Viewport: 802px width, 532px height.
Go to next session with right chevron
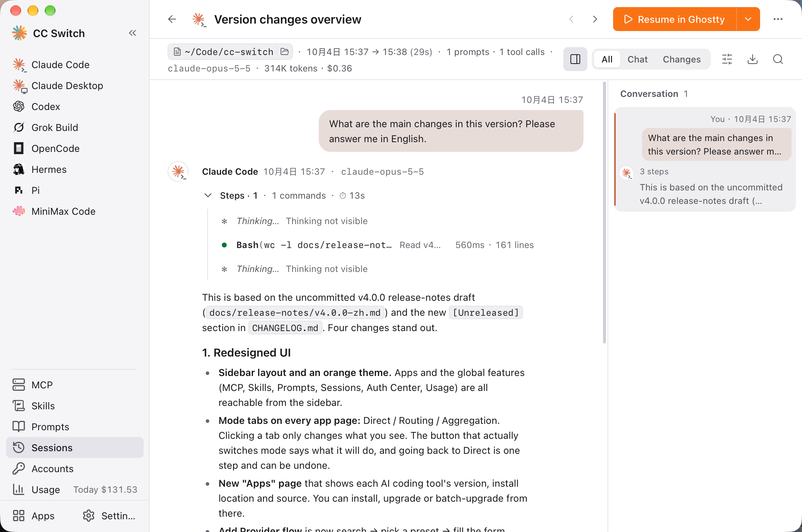click(x=595, y=19)
